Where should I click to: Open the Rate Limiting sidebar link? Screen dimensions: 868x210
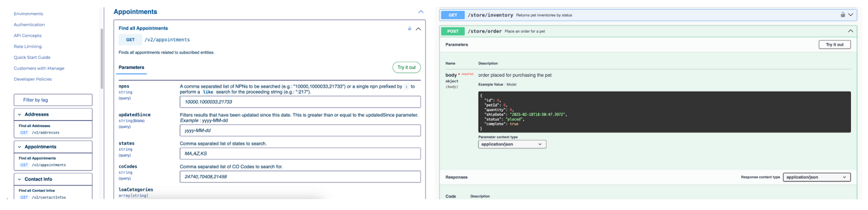28,47
